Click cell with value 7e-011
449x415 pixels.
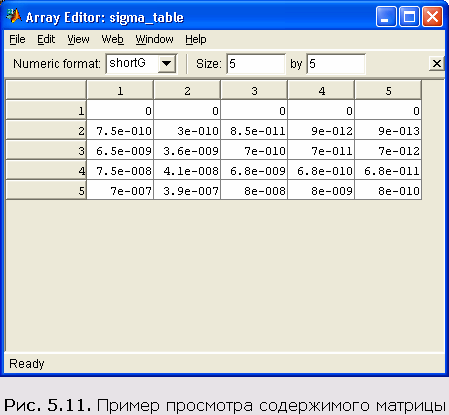pos(321,150)
